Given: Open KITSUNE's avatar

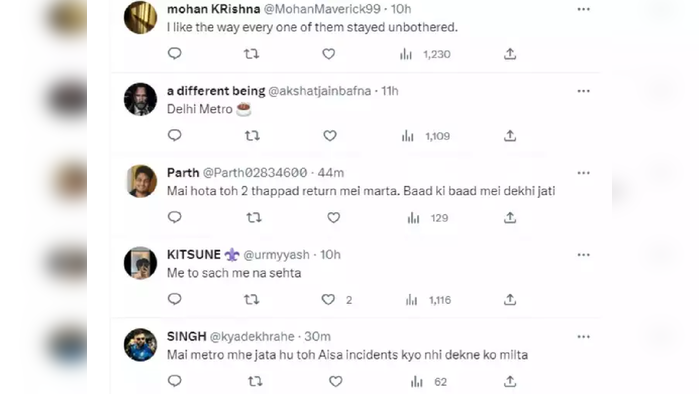Looking at the screenshot, I should (x=140, y=263).
